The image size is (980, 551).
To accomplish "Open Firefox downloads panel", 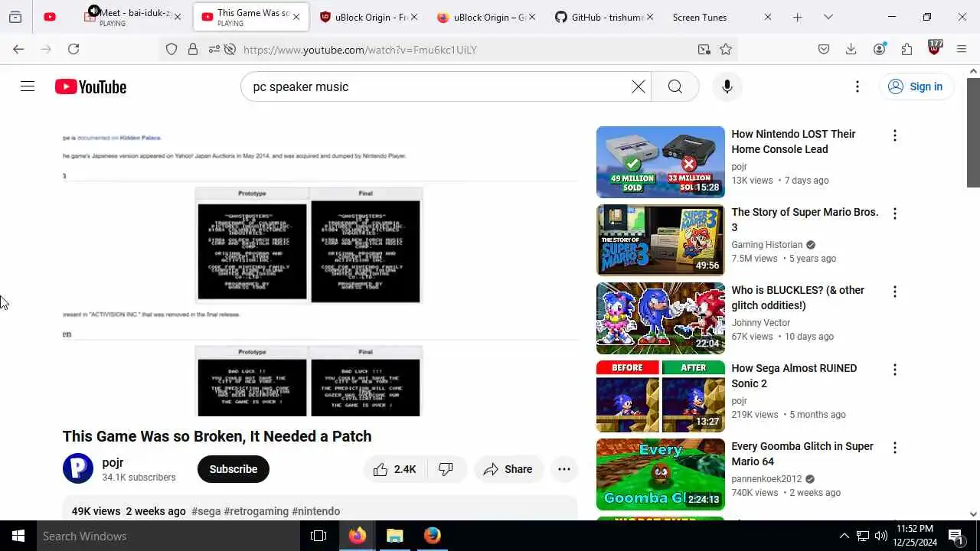I will tap(851, 49).
